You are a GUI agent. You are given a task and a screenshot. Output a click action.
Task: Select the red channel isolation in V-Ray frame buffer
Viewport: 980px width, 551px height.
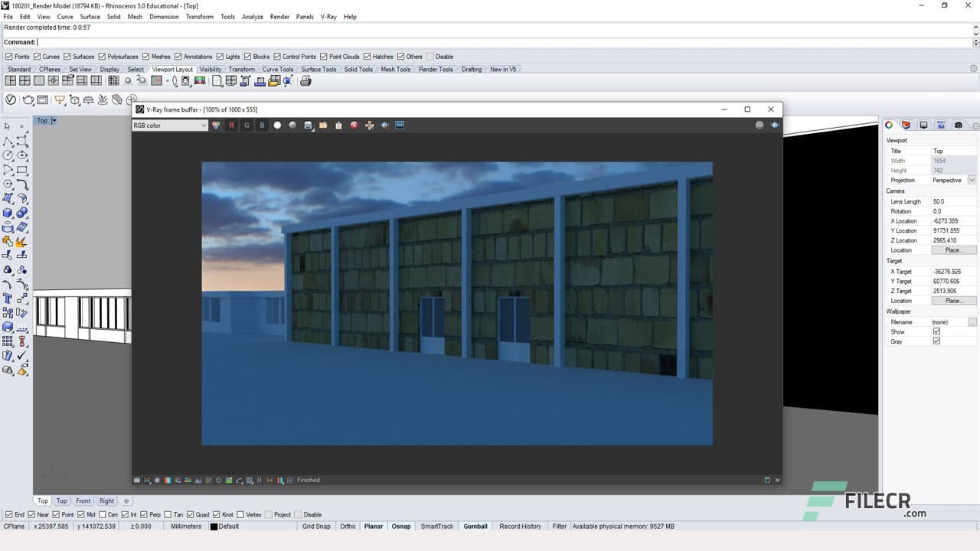click(231, 125)
